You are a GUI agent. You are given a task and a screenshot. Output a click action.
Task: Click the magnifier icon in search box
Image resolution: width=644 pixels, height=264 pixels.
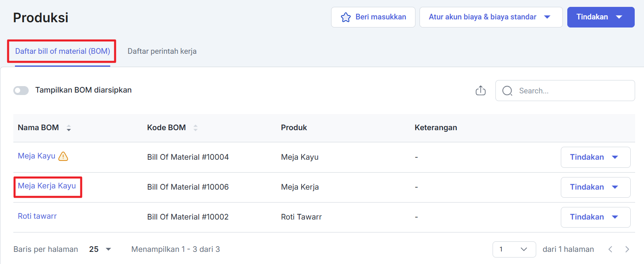point(507,91)
